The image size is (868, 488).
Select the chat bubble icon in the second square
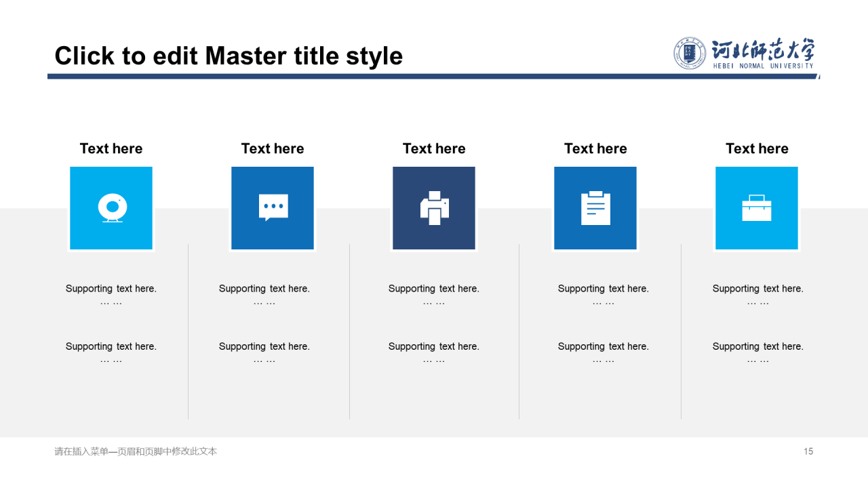[273, 208]
